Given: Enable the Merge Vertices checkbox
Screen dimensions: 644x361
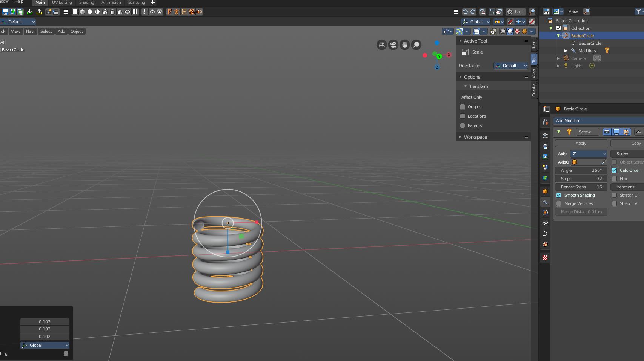Looking at the screenshot, I should point(559,203).
